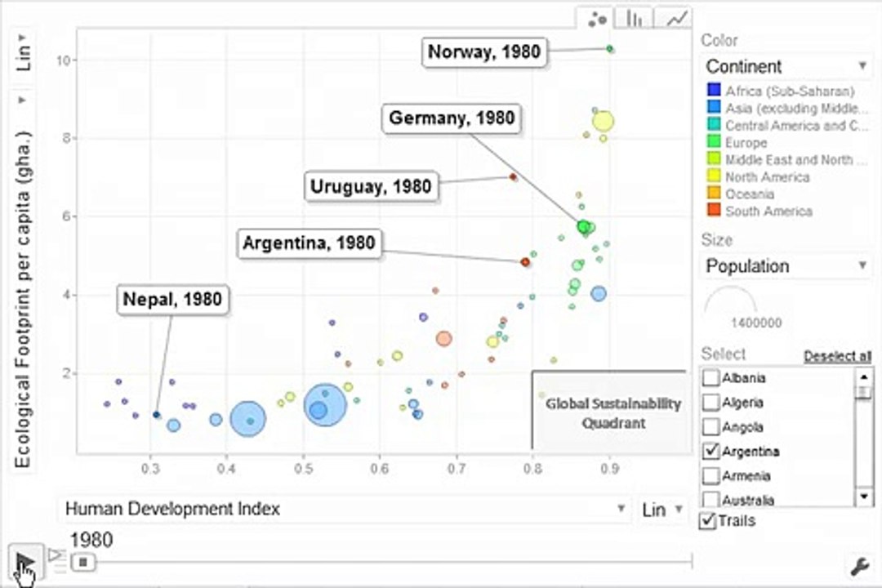Click the Argentina red bubble
Image resolution: width=882 pixels, height=588 pixels.
525,262
